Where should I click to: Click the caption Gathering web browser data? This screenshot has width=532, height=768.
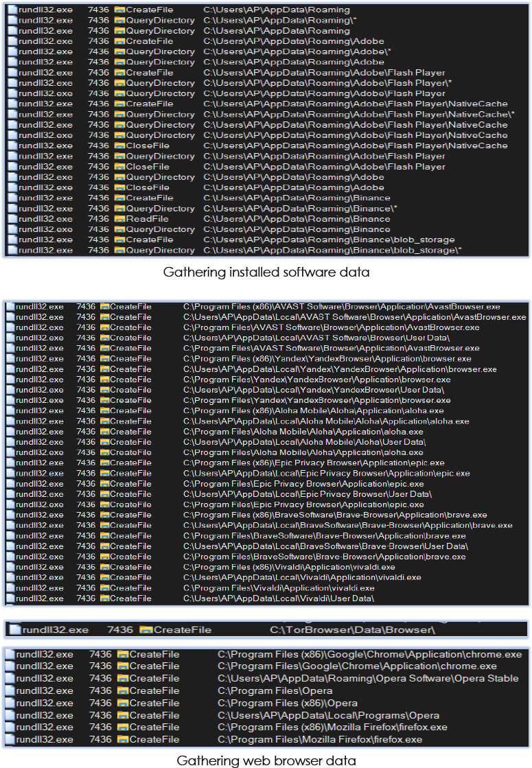coord(266,760)
